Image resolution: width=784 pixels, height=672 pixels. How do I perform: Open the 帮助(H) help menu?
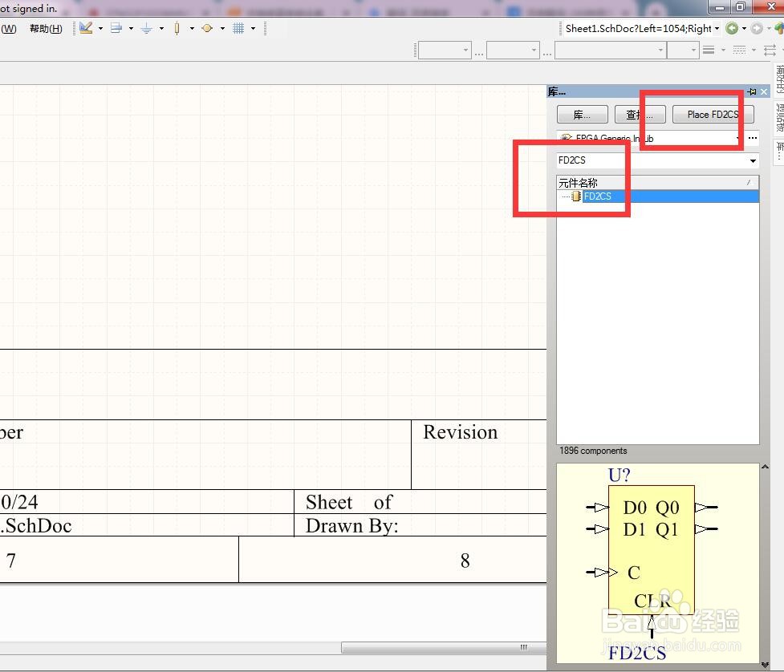point(46,29)
